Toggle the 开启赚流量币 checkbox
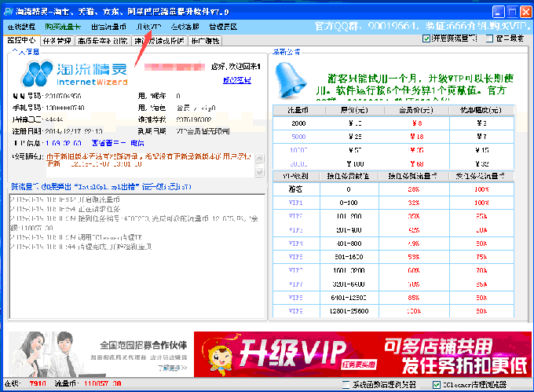Screen dimensions: 534x392 pyautogui.click(x=426, y=38)
